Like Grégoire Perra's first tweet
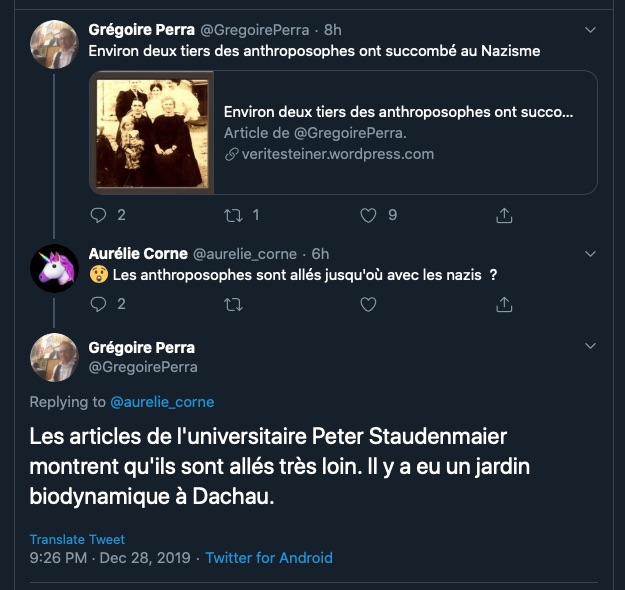The image size is (625, 590). [x=368, y=215]
